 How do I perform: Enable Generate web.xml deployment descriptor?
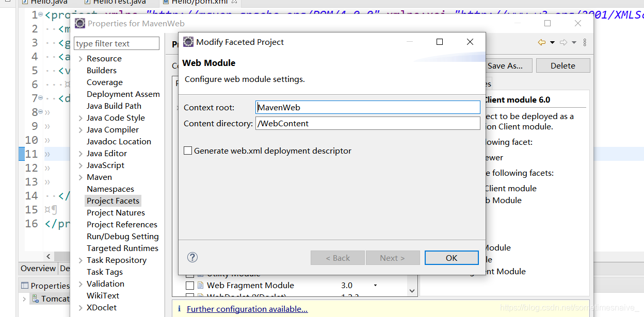coord(188,151)
